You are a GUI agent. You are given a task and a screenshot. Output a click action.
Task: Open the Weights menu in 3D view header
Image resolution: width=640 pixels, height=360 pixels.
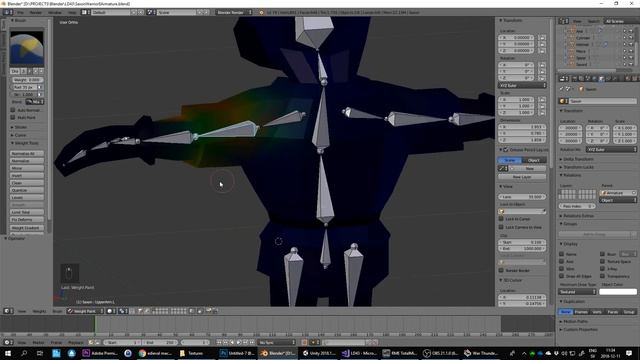click(x=39, y=311)
